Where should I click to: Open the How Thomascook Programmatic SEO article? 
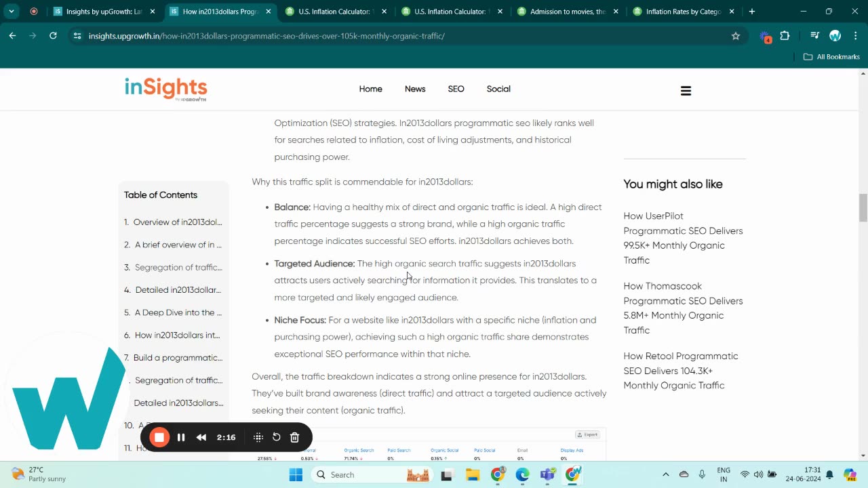click(683, 308)
